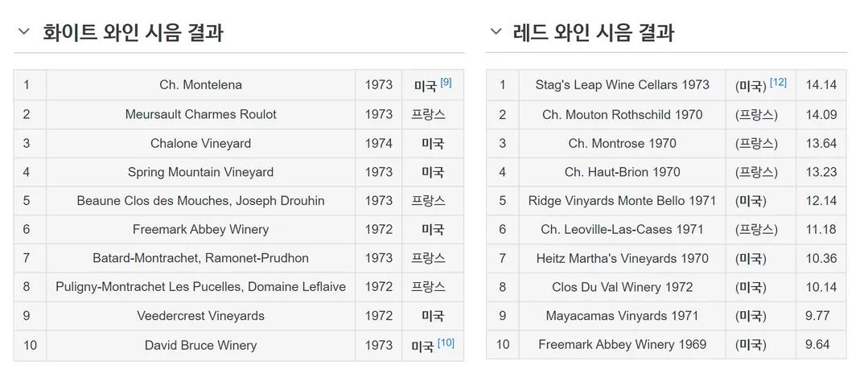The height and width of the screenshot is (373, 868).
Task: Click Ch. Mouton Rothschild 1970 cell
Action: [x=622, y=115]
